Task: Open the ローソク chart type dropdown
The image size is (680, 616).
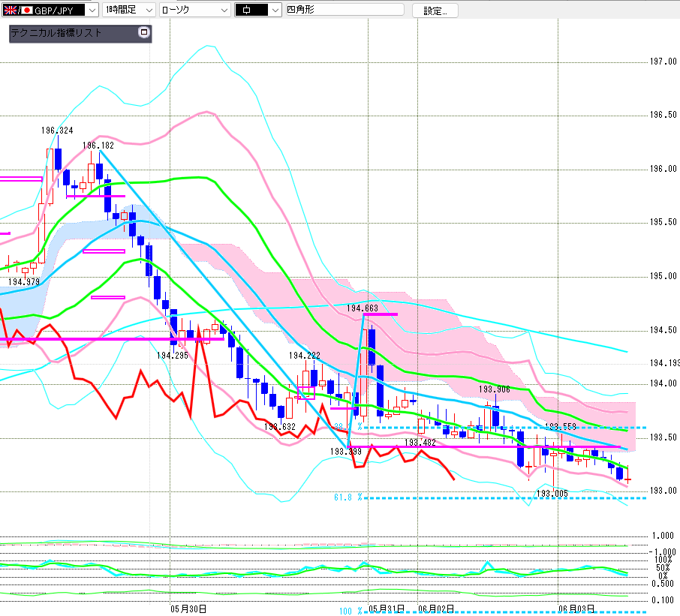Action: click(x=194, y=10)
